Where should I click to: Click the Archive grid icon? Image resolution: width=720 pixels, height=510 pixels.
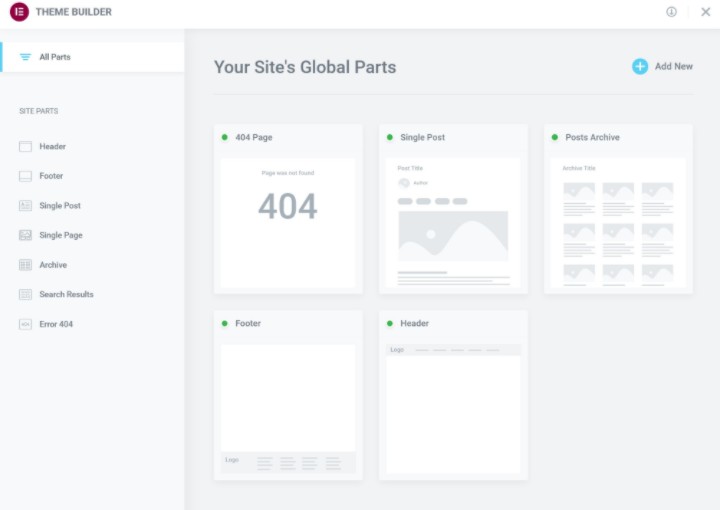25,265
